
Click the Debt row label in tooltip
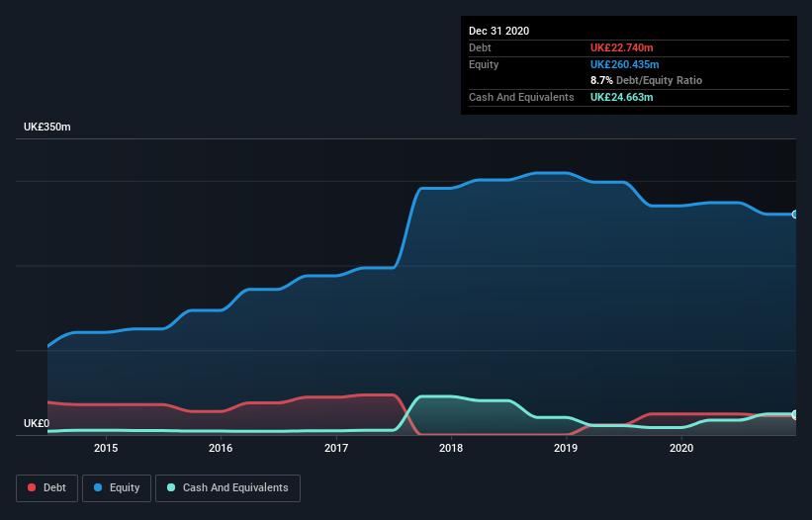coord(480,47)
